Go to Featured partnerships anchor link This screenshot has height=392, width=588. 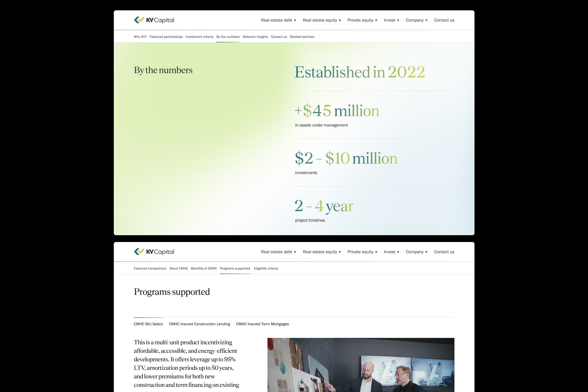[x=166, y=37]
